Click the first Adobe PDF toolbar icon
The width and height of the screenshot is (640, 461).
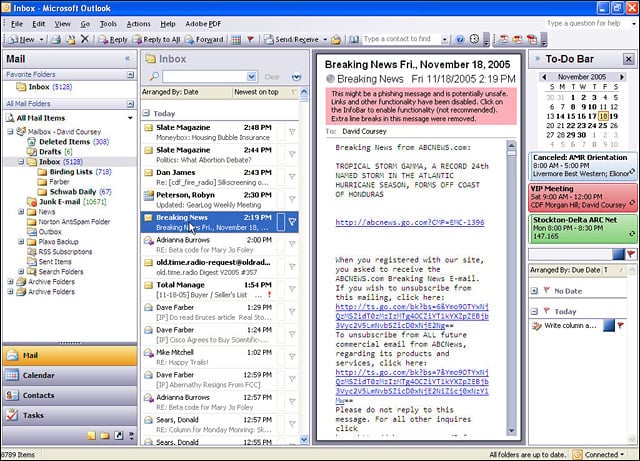504,39
